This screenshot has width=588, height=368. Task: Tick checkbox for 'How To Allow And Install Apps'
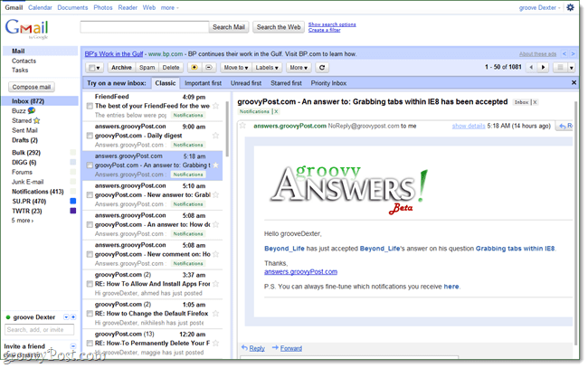[x=90, y=284]
